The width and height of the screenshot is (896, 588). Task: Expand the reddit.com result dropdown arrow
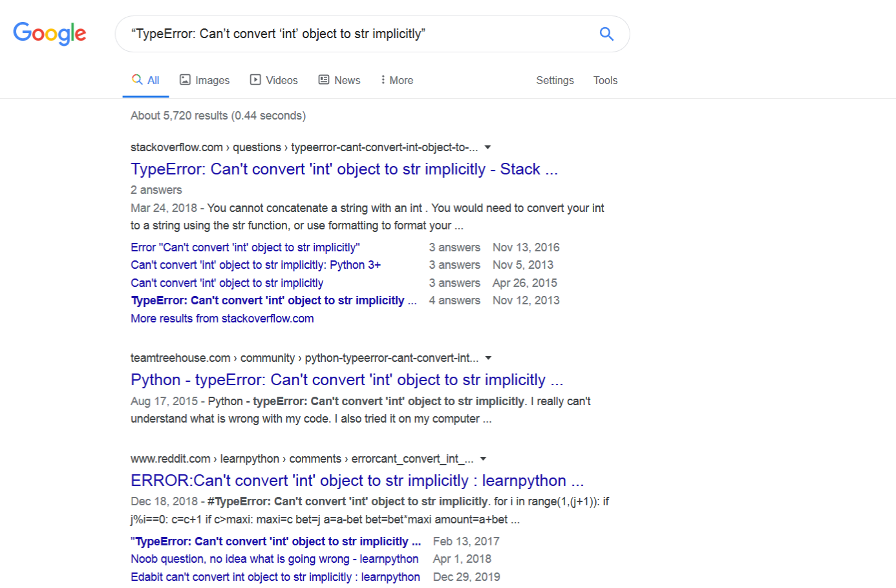tap(483, 459)
